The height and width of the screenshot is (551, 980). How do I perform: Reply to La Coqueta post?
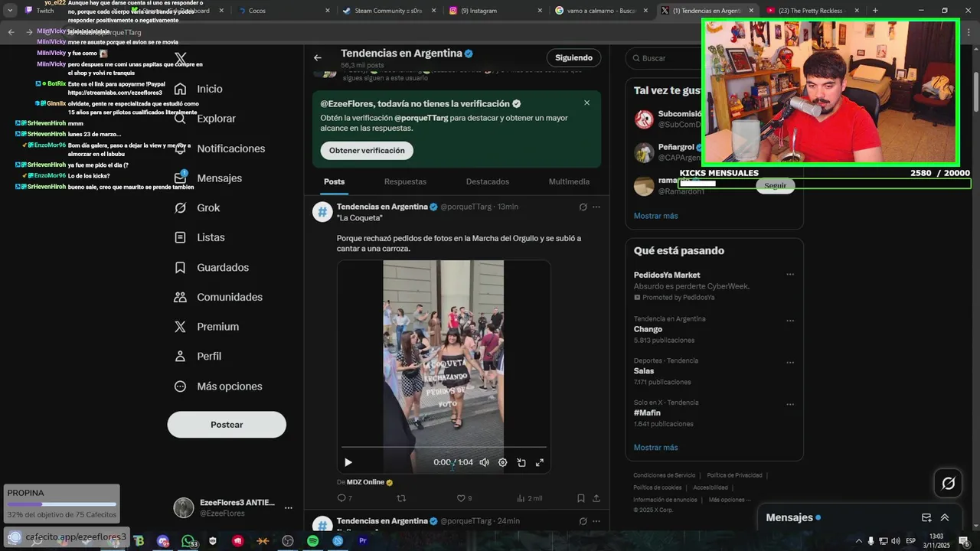pos(345,498)
